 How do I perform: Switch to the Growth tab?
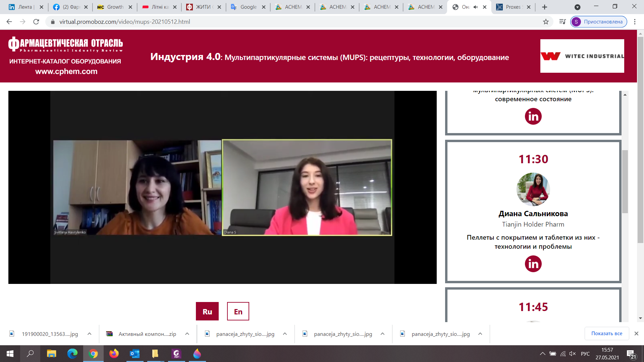[x=115, y=7]
